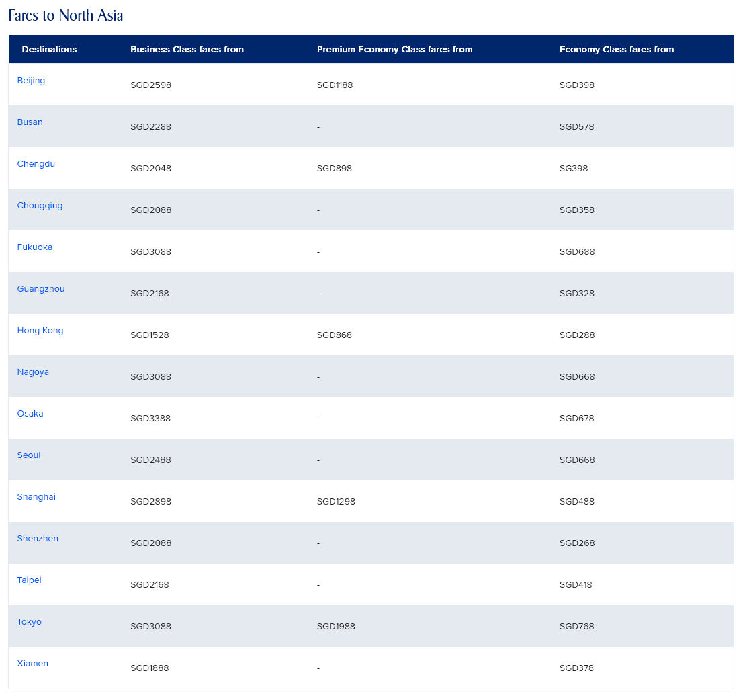Viewport: 745px width, 700px height.
Task: Select the Nagoya link
Action: click(33, 372)
